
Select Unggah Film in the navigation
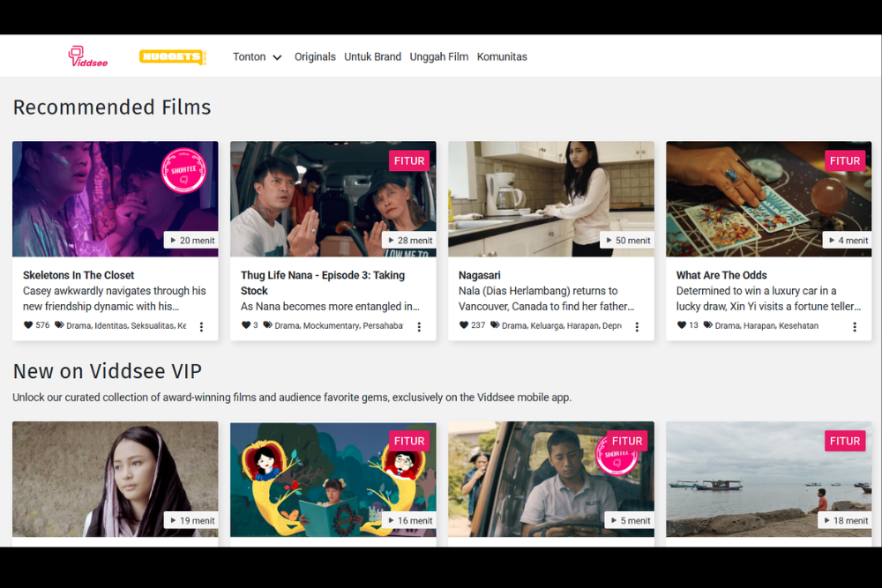coord(438,56)
